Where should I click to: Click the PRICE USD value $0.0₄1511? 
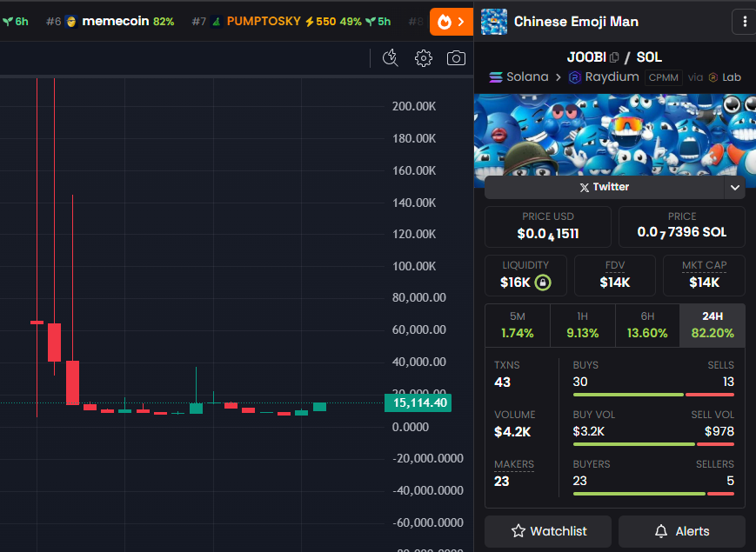click(x=548, y=234)
